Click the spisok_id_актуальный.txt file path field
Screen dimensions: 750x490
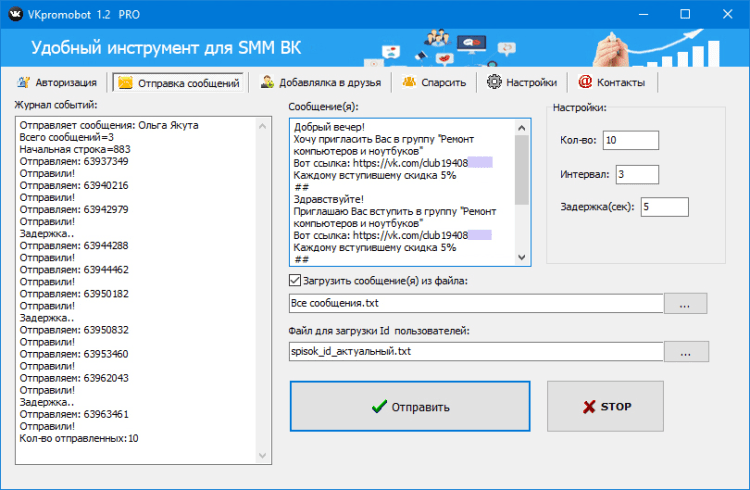[475, 352]
